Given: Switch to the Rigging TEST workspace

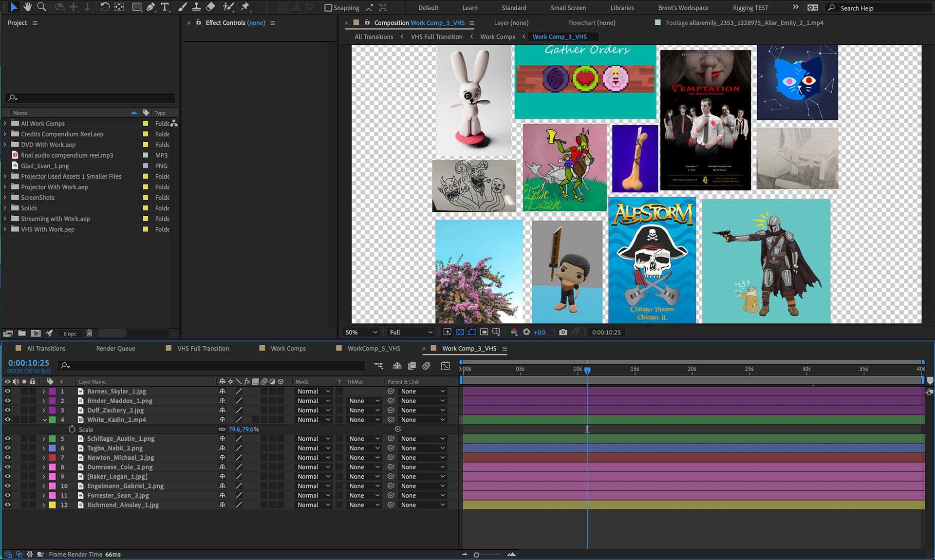Looking at the screenshot, I should 750,8.
